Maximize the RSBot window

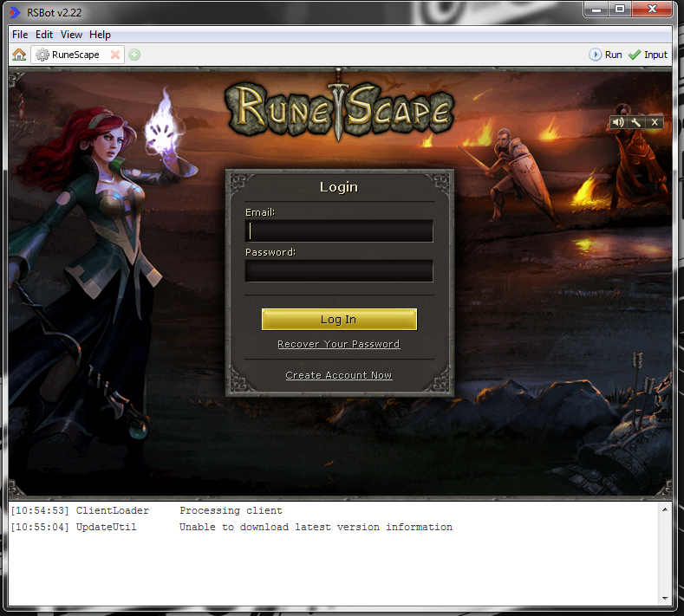tap(620, 10)
